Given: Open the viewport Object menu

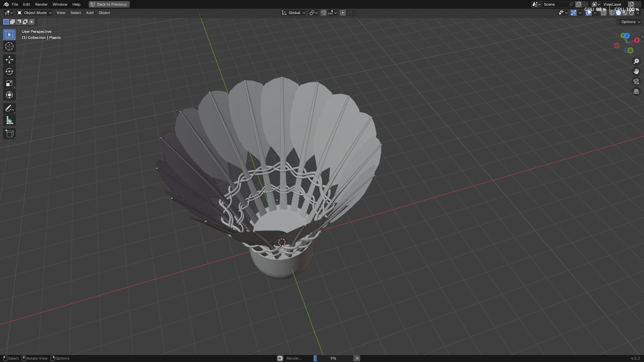Looking at the screenshot, I should [x=104, y=13].
